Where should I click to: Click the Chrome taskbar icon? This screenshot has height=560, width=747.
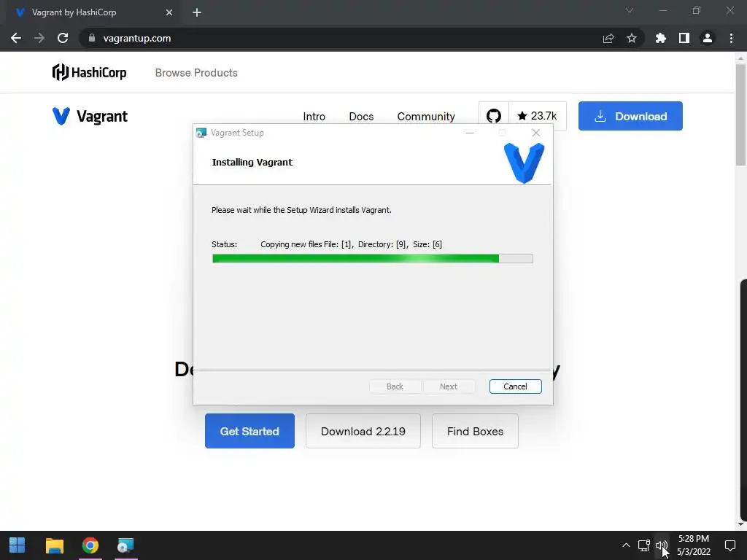coord(90,545)
